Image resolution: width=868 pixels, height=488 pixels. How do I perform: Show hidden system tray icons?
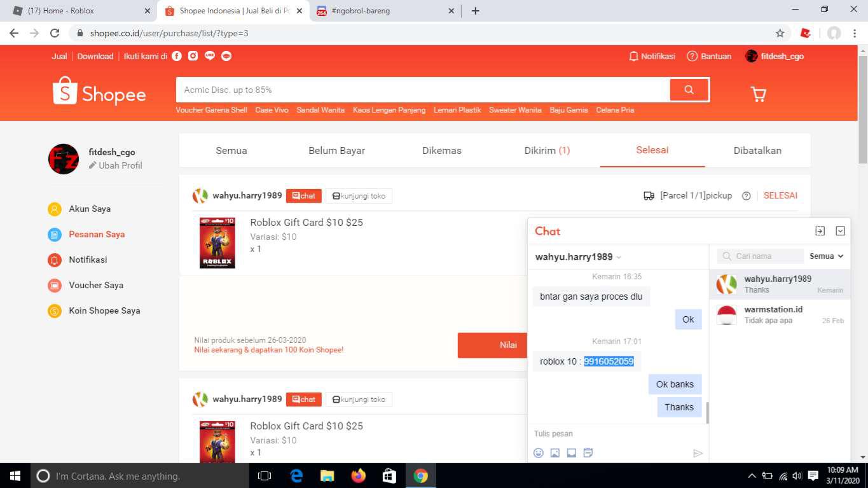tap(752, 476)
